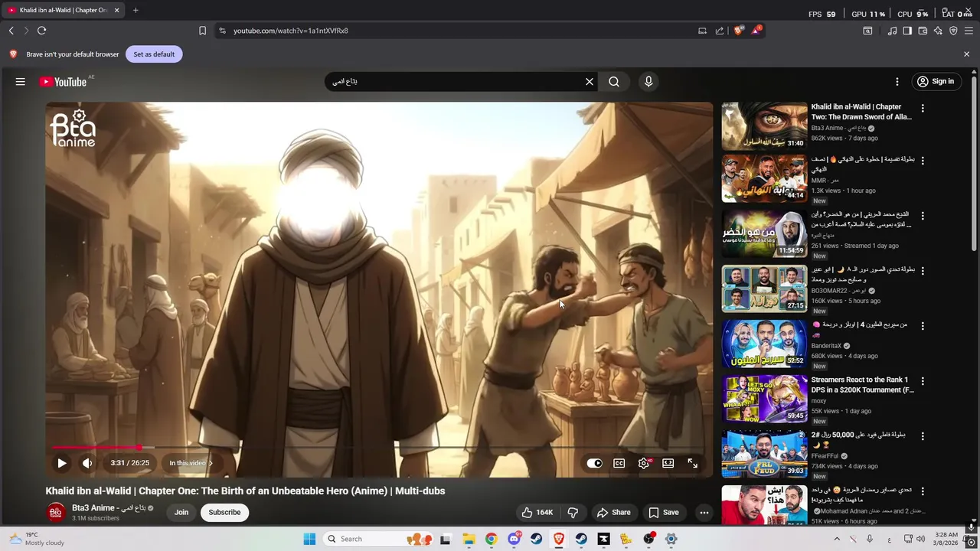The width and height of the screenshot is (980, 551).
Task: Go to YouTube home via the logo
Action: (x=64, y=82)
